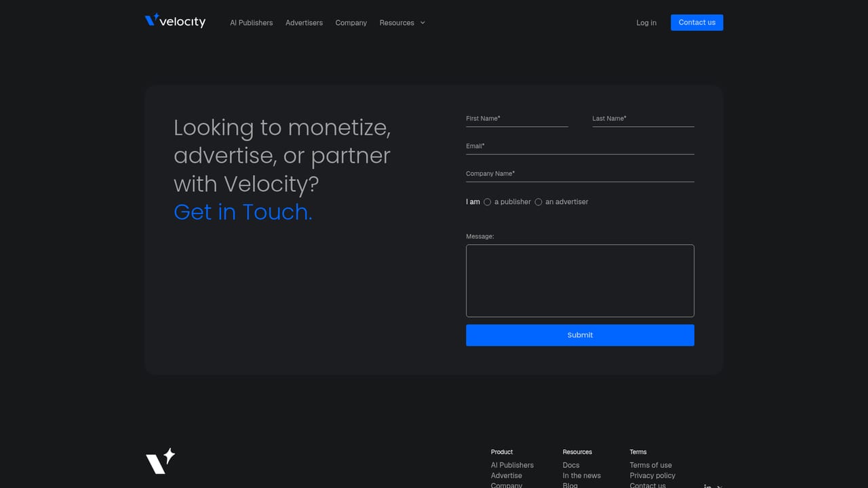The height and width of the screenshot is (488, 868).
Task: Focus the Last Name field
Action: click(643, 119)
